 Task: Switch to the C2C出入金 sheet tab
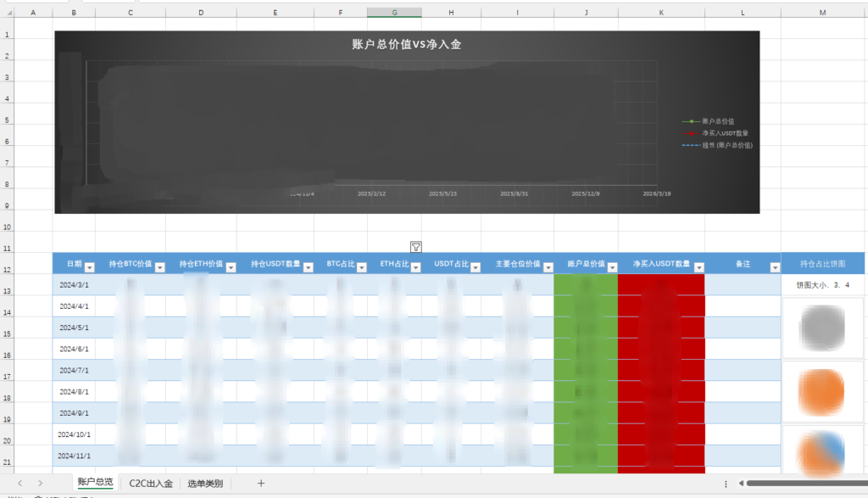pos(151,484)
